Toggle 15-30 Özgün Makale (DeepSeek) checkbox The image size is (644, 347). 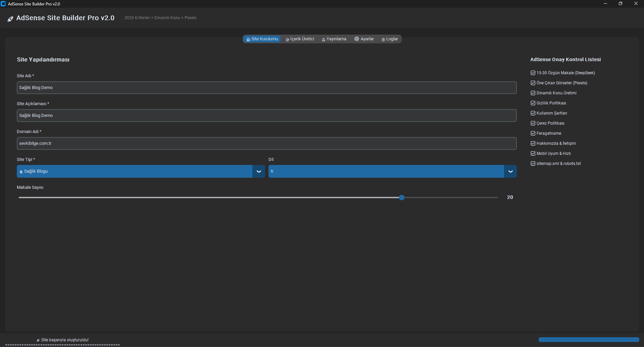[x=533, y=73]
